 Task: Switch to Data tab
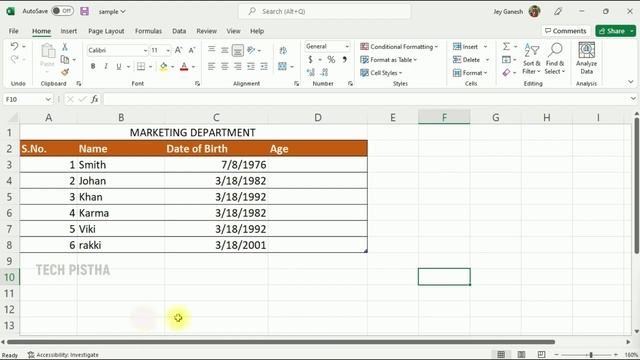(179, 31)
